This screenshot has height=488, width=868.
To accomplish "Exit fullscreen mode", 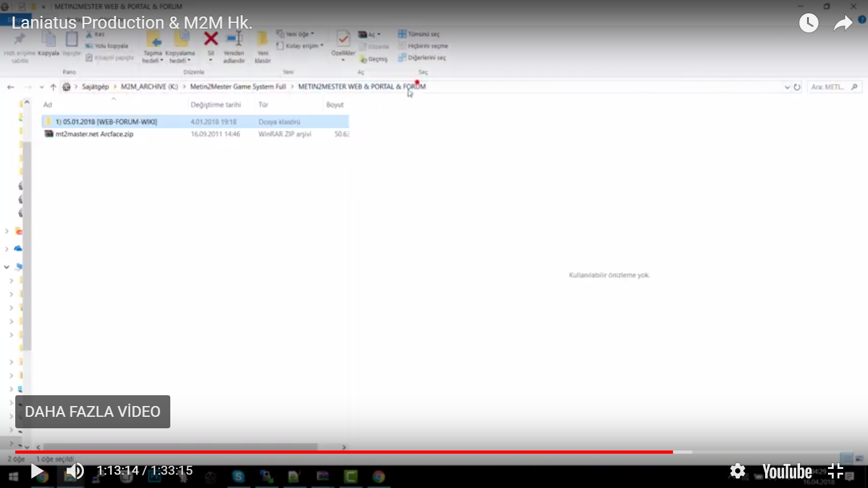I will click(x=836, y=471).
